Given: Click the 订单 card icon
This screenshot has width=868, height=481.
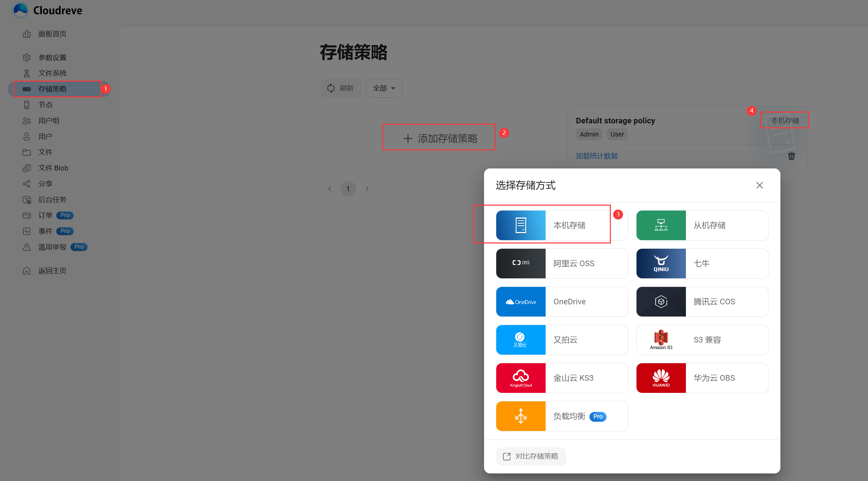Looking at the screenshot, I should pyautogui.click(x=27, y=215).
